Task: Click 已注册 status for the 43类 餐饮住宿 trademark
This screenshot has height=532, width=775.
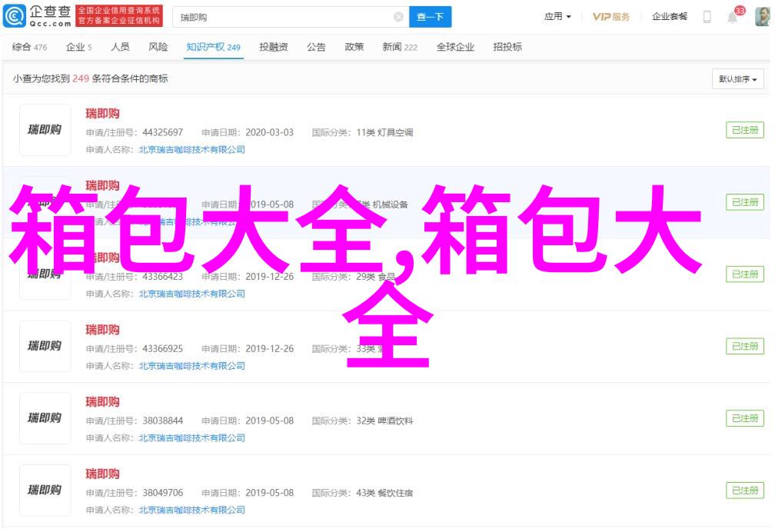Action: (x=745, y=490)
